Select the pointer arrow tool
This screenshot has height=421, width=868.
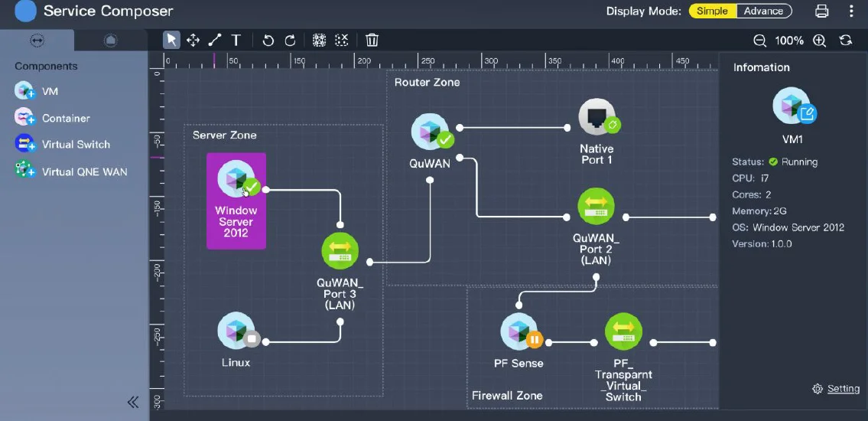point(172,40)
